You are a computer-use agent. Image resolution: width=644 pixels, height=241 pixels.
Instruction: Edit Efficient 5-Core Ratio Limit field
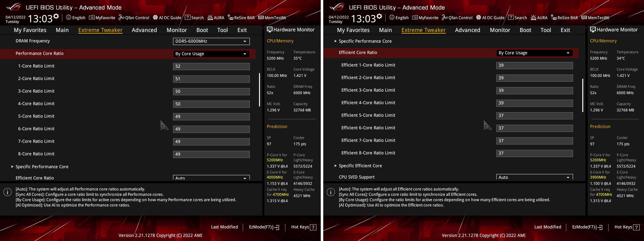coord(535,115)
